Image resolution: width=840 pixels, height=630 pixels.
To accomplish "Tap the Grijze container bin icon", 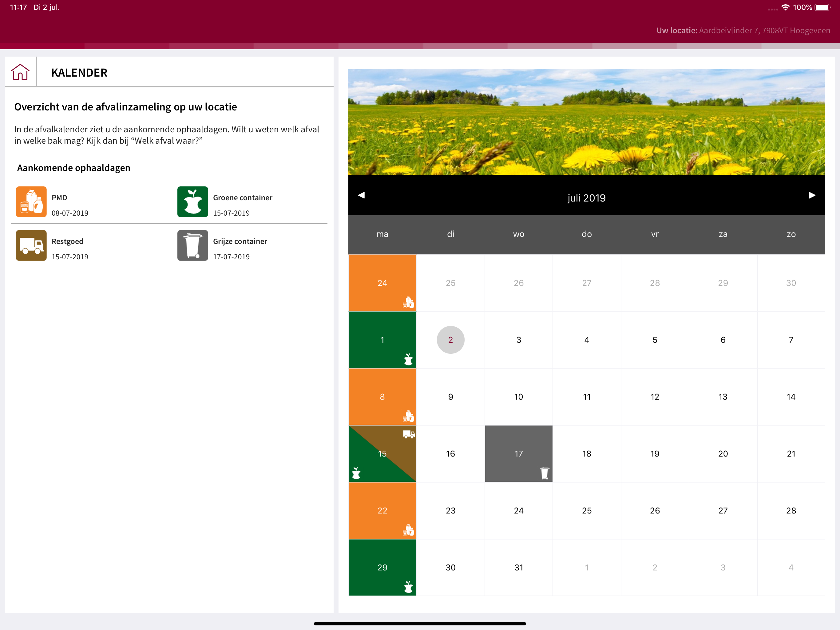I will point(192,245).
